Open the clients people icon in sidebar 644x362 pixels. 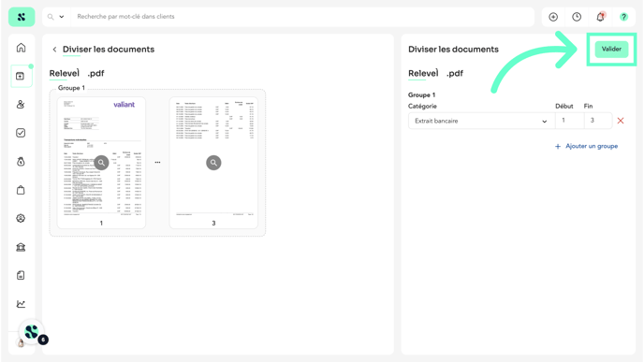coord(21,104)
